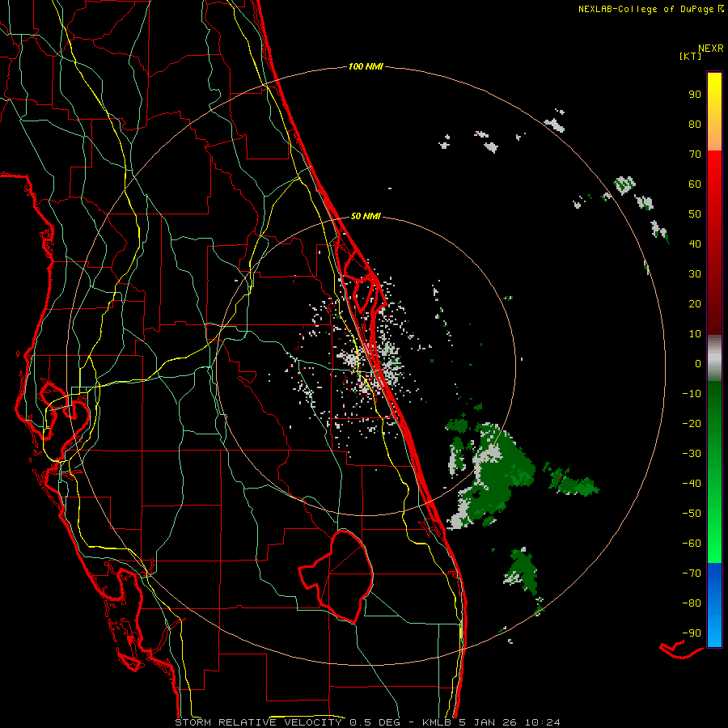Click the -60 scale value
Image resolution: width=728 pixels, height=728 pixels.
[x=692, y=544]
